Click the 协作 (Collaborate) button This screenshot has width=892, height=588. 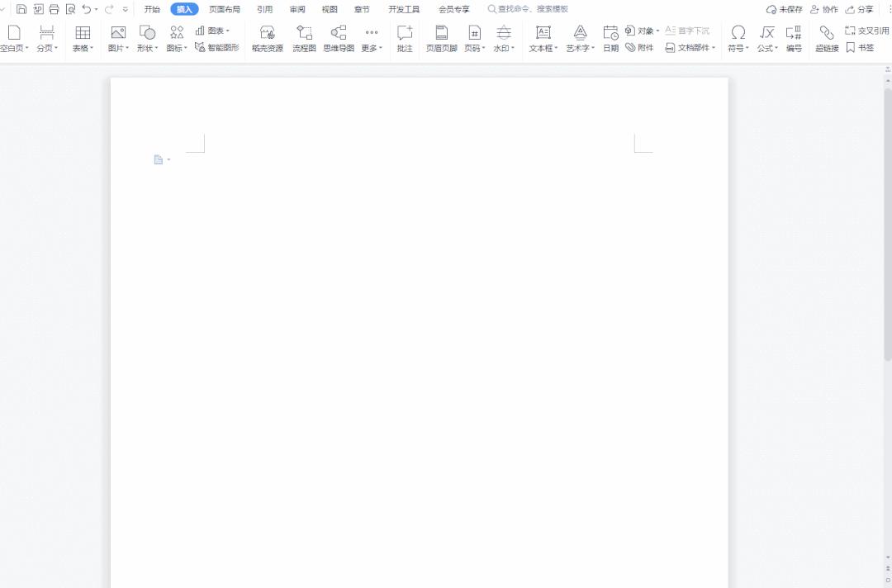tap(823, 9)
